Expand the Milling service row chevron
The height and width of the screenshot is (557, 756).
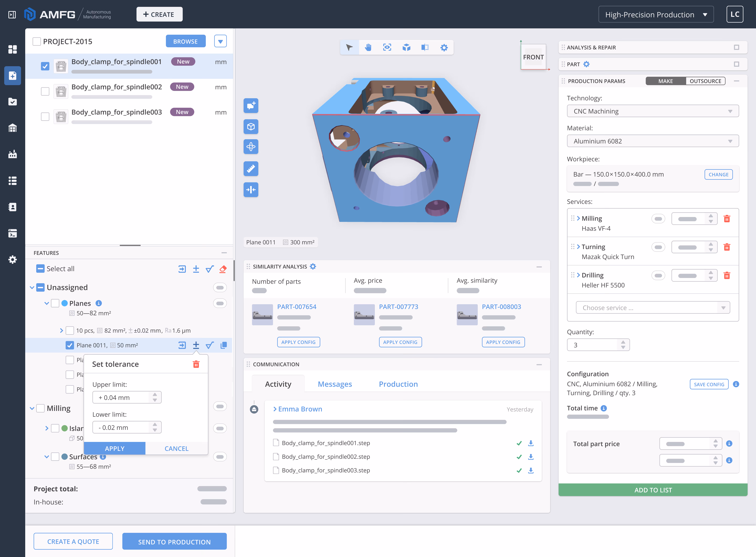coord(578,218)
